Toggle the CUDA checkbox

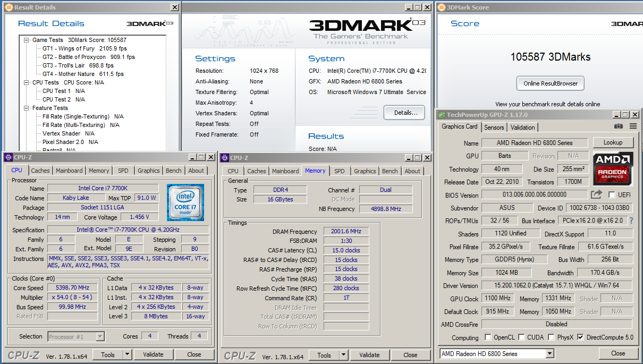tap(522, 337)
